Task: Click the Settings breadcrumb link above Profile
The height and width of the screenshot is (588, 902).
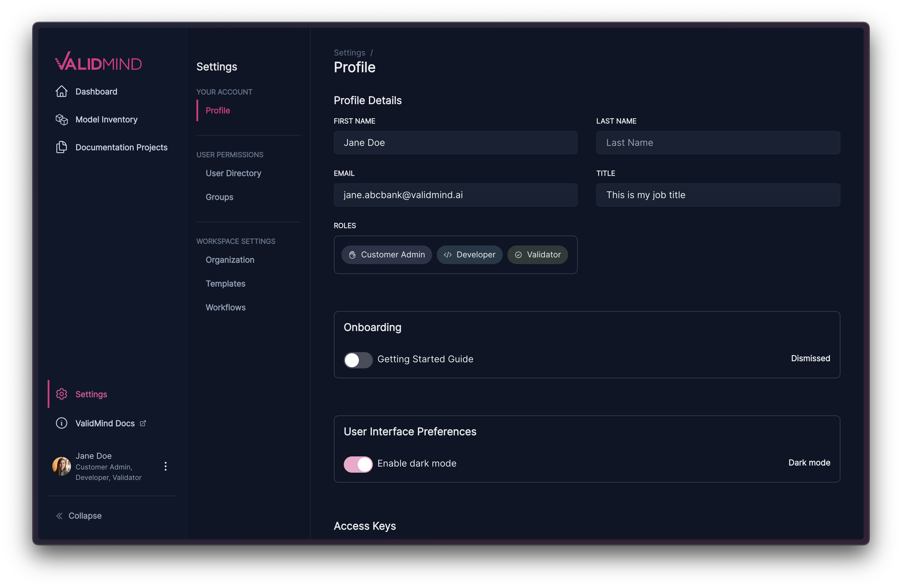Action: coord(349,52)
